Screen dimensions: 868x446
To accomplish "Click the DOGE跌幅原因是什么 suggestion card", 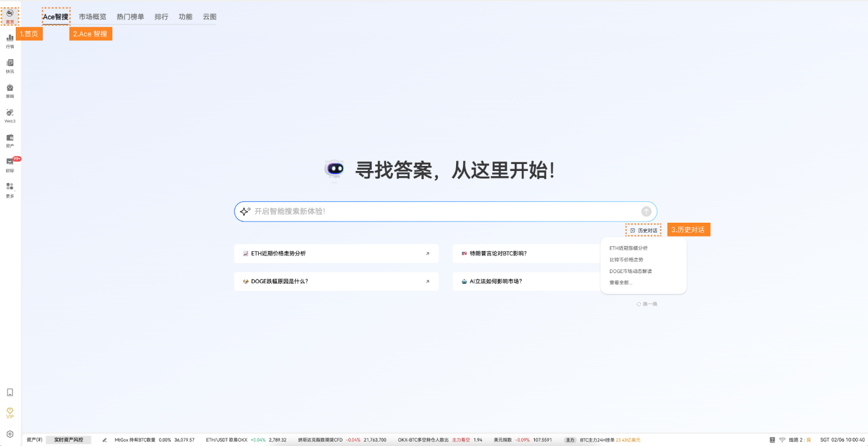I will (336, 281).
